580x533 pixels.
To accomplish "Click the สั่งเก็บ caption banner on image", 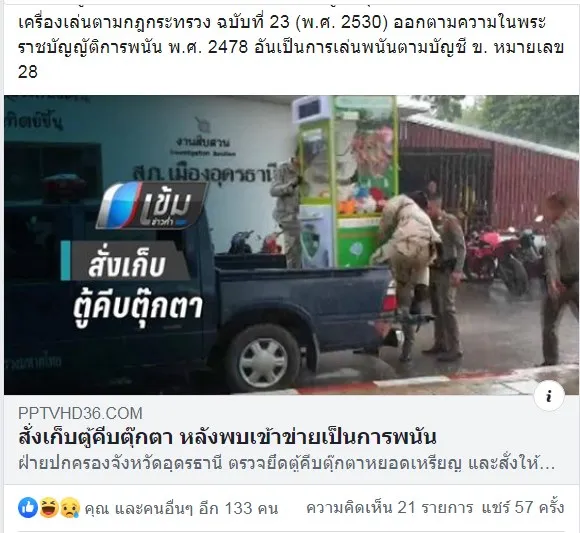I will coord(126,260).
